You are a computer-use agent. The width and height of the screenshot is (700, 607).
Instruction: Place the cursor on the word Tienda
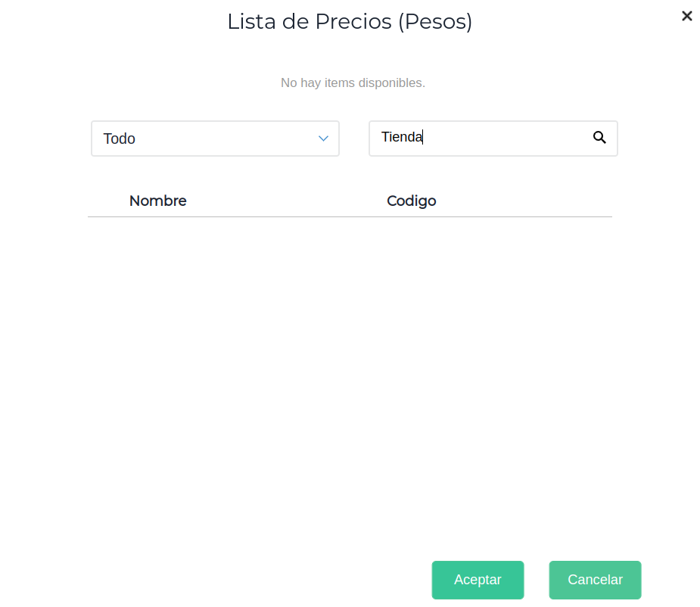click(401, 138)
